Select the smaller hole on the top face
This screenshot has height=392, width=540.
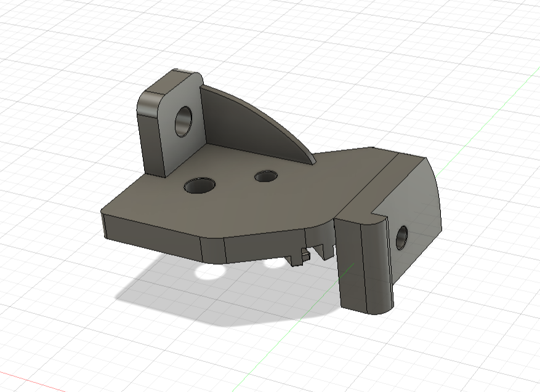266,176
